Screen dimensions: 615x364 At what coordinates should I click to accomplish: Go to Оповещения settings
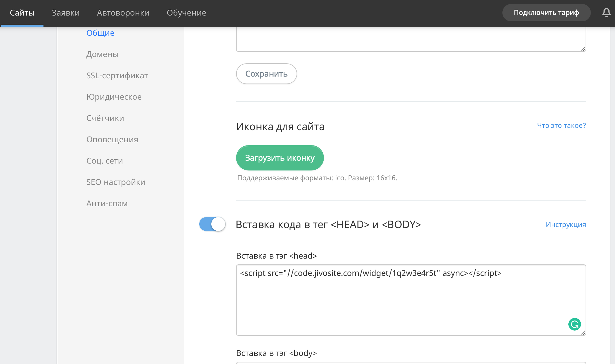[x=112, y=139]
